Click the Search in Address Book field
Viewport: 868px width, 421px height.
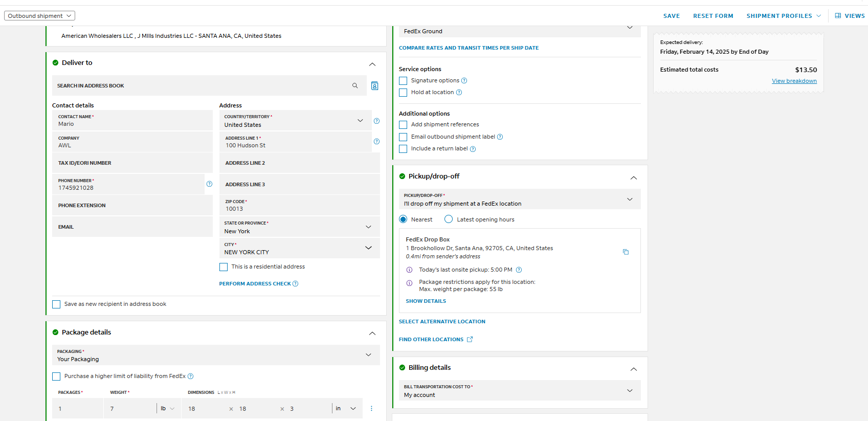(x=209, y=86)
